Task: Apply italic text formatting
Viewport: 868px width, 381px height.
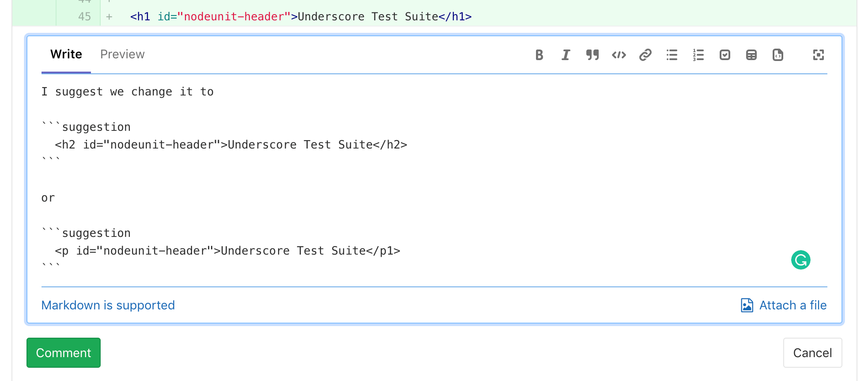Action: (566, 55)
